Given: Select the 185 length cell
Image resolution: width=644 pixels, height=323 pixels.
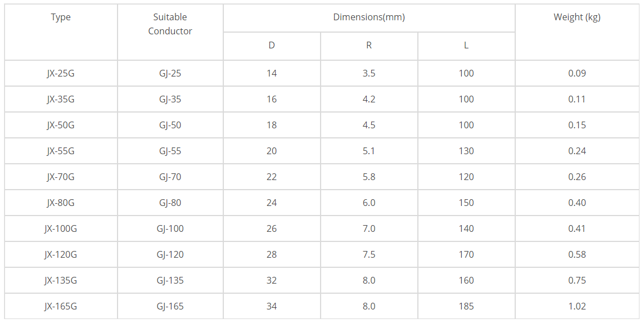Looking at the screenshot, I should pyautogui.click(x=466, y=307).
